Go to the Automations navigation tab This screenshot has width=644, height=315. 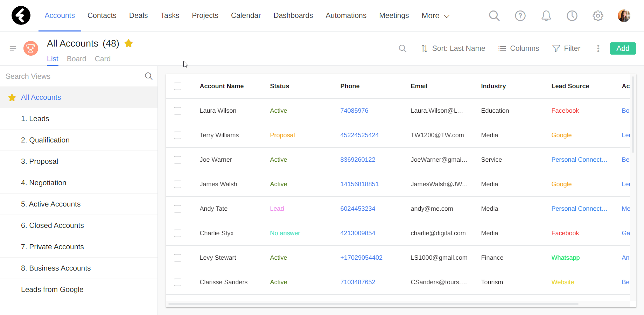pyautogui.click(x=346, y=15)
